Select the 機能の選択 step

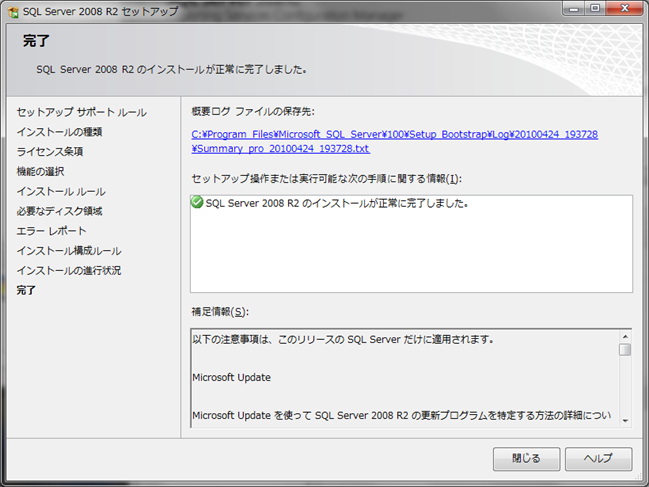point(40,171)
